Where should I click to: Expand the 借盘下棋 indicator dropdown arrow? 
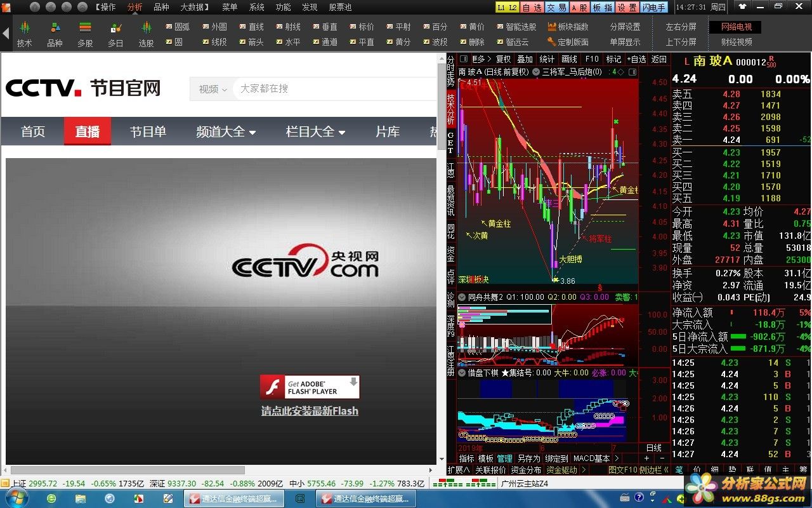tap(462, 373)
